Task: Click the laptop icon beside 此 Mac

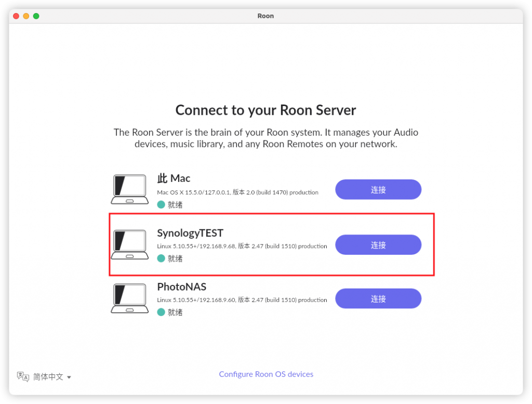Action: pyautogui.click(x=129, y=189)
